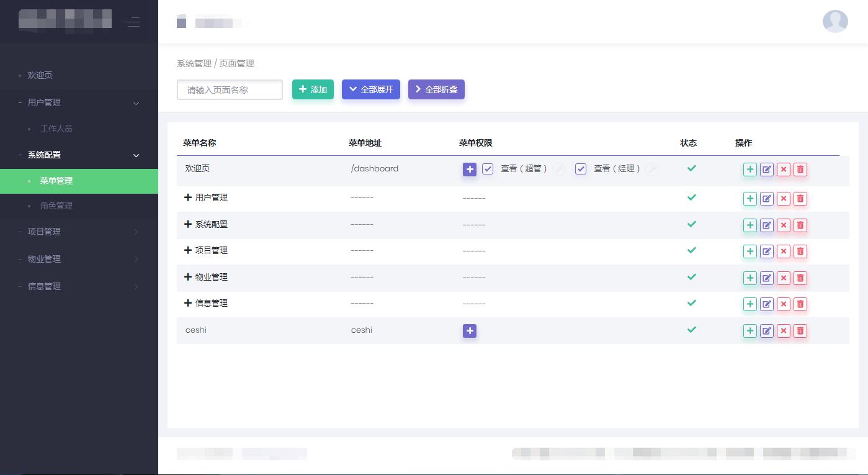
Task: Click the 添加 button
Action: (x=313, y=89)
